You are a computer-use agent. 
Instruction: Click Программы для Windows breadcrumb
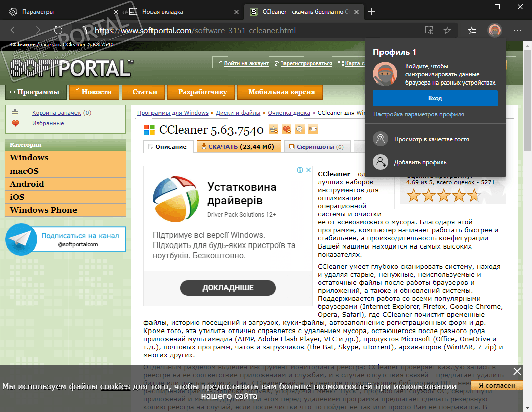(173, 113)
